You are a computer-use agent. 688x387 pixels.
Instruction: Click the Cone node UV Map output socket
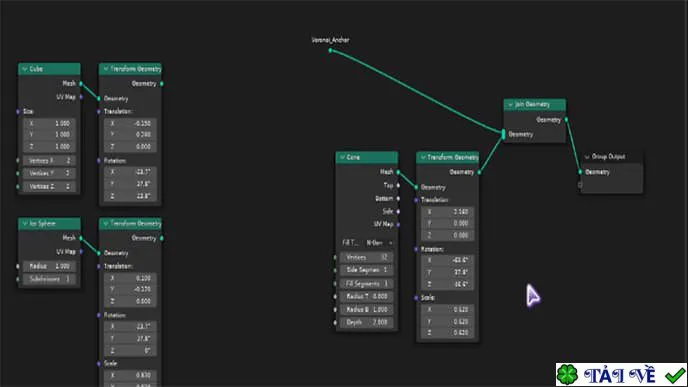point(398,224)
